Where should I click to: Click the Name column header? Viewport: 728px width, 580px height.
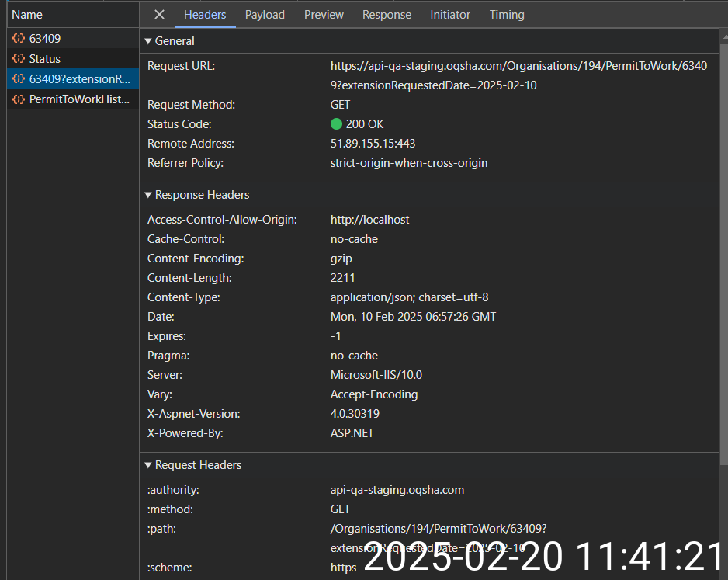[x=27, y=15]
